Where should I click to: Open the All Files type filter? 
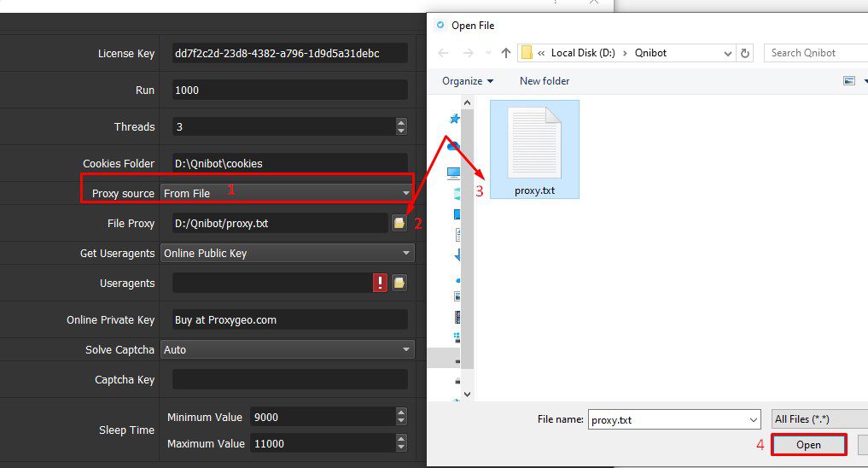818,419
